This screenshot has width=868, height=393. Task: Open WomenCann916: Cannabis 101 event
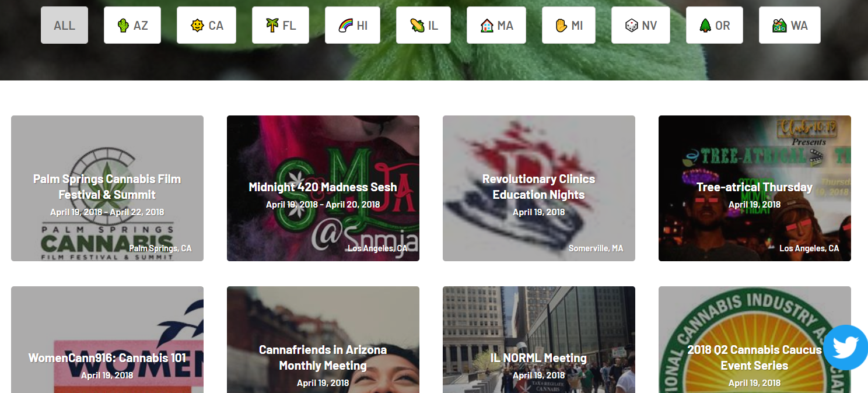point(107,340)
